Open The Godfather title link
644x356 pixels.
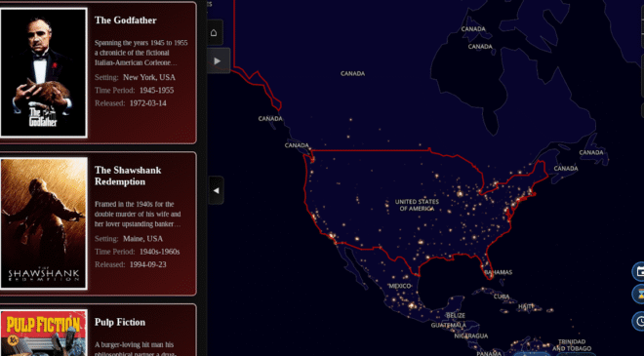(125, 20)
